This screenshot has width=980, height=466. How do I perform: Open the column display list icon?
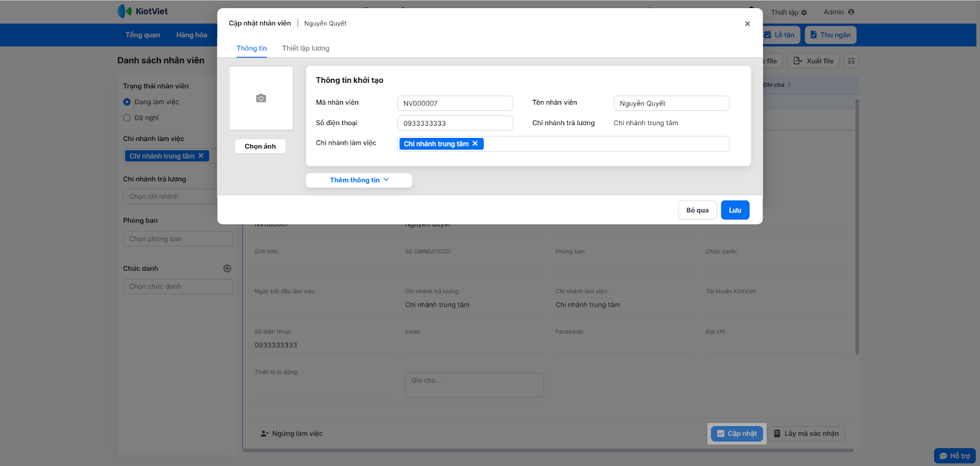851,61
